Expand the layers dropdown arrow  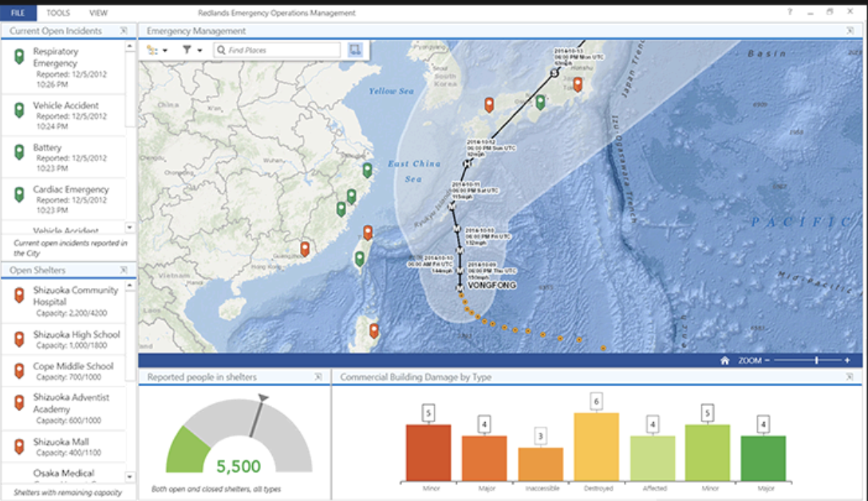(165, 49)
